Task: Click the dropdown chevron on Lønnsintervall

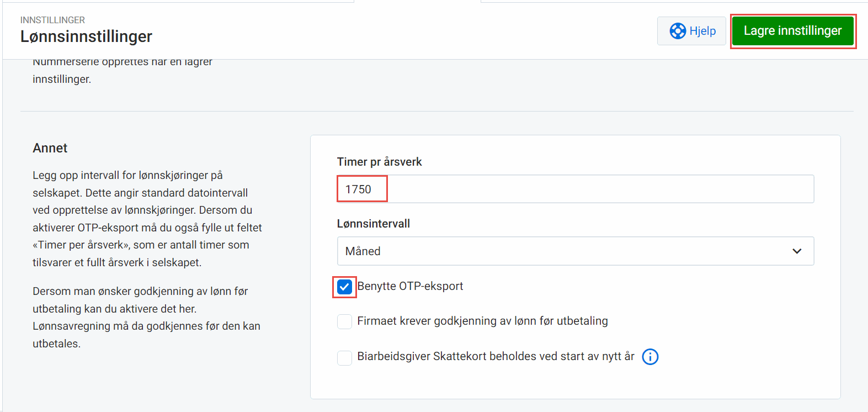Action: pyautogui.click(x=797, y=251)
